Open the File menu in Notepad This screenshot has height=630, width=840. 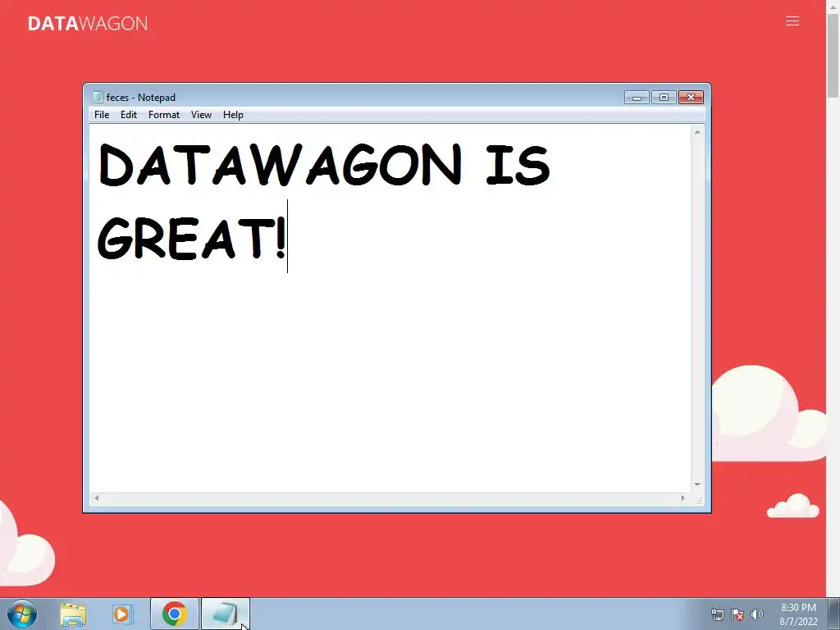(101, 115)
